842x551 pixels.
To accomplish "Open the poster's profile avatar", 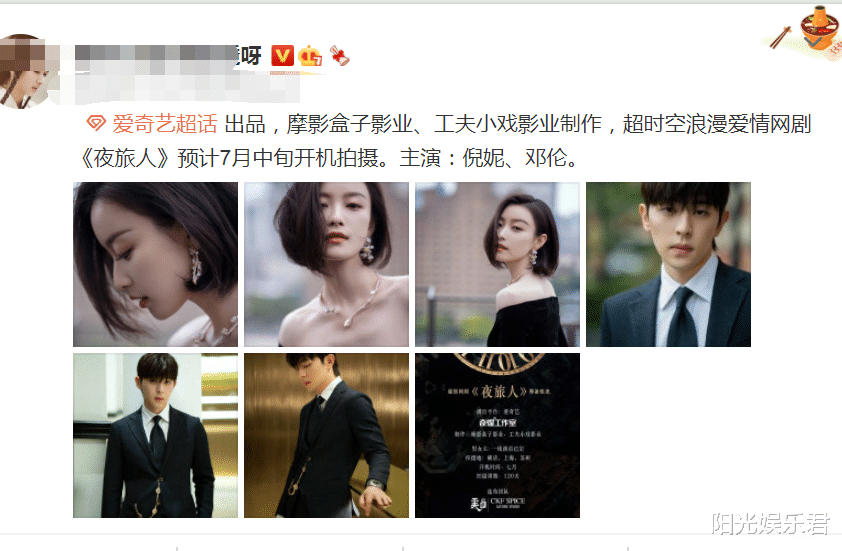I will (x=26, y=71).
